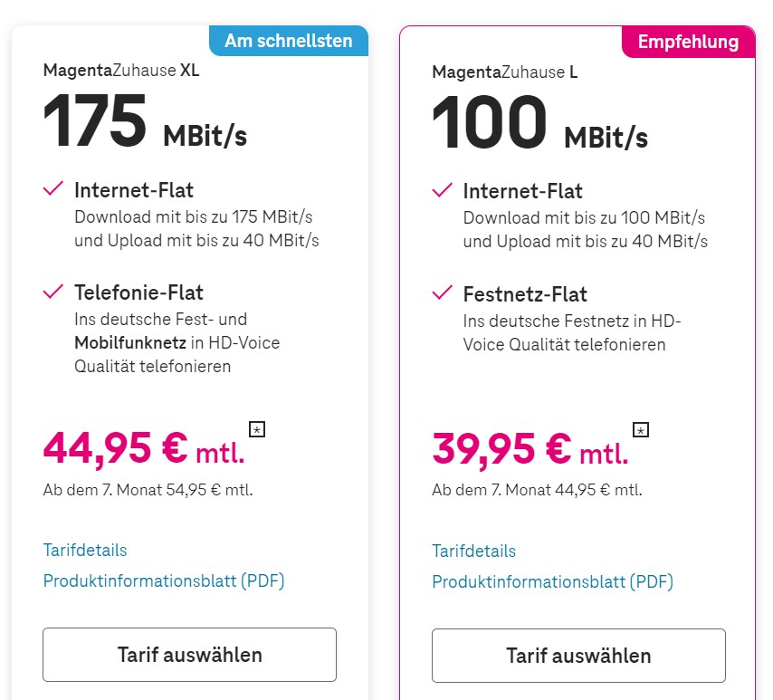Open Tarifdetails for MagentaZuhause XL
This screenshot has height=700, width=773.
point(85,550)
